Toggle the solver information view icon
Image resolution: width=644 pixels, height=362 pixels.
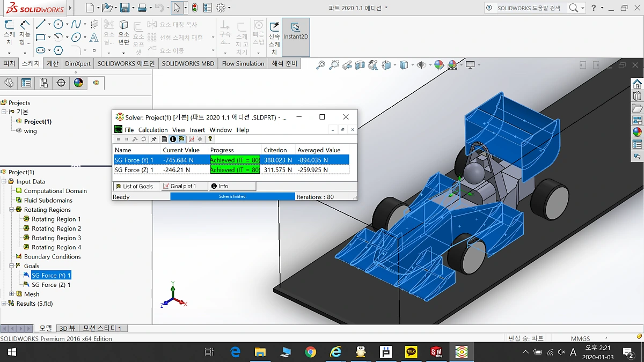(173, 139)
